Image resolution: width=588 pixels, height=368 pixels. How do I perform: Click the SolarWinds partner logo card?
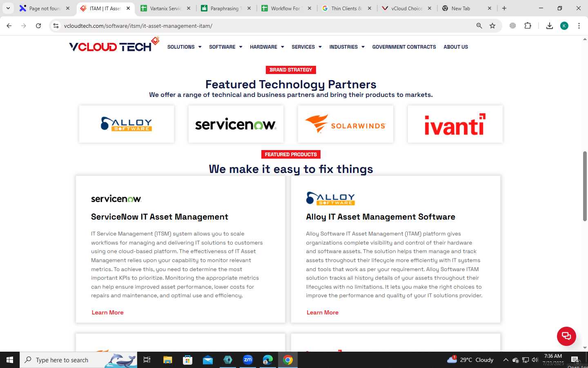[345, 124]
